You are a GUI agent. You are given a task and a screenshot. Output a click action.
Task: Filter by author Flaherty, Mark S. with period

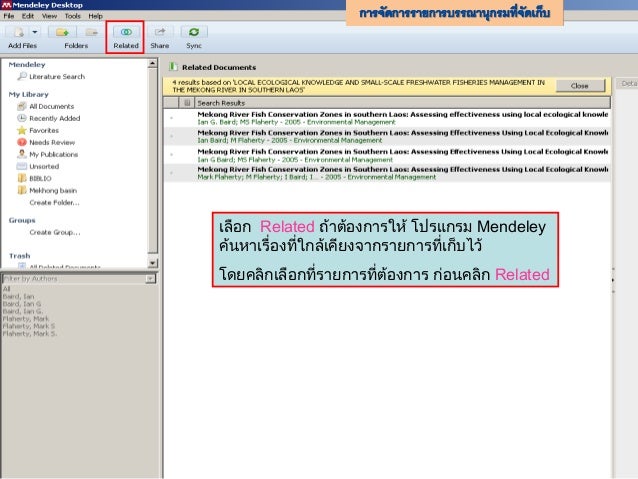click(x=30, y=334)
